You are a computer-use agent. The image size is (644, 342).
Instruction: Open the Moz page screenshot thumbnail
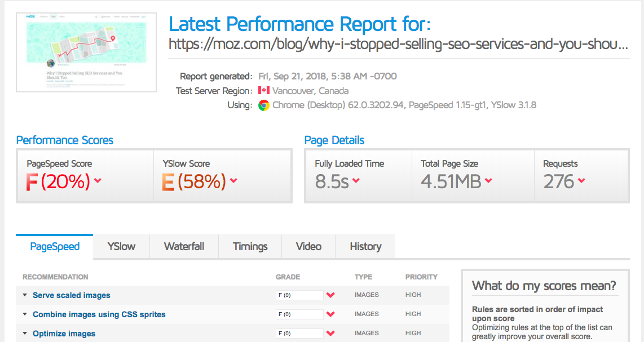[86, 52]
